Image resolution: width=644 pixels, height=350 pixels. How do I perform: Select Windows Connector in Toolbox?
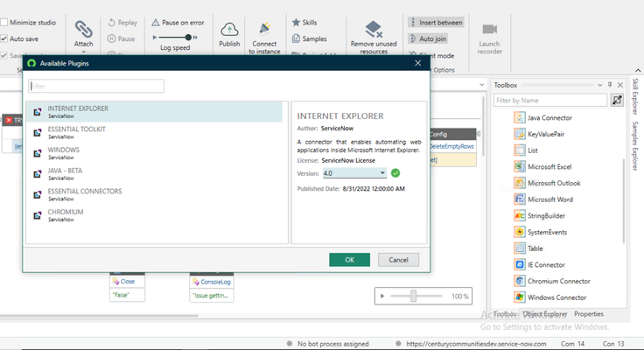550,297
